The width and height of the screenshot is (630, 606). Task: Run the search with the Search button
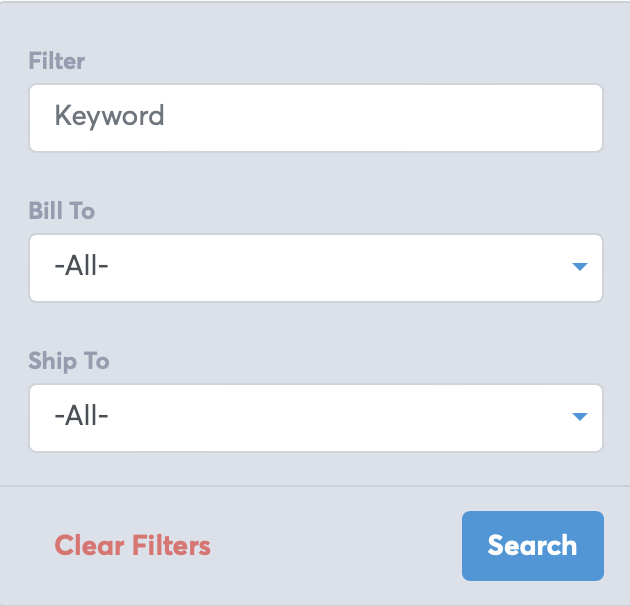click(533, 546)
